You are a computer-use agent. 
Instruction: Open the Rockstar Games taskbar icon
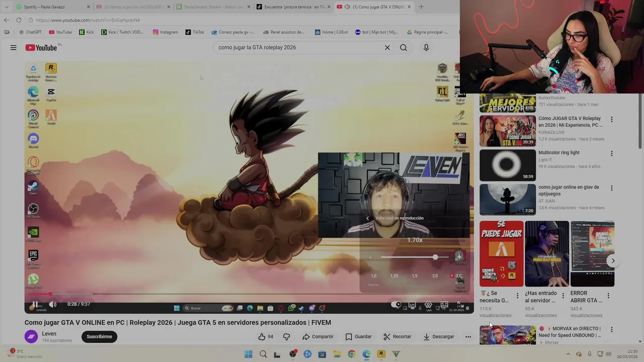pos(381,354)
